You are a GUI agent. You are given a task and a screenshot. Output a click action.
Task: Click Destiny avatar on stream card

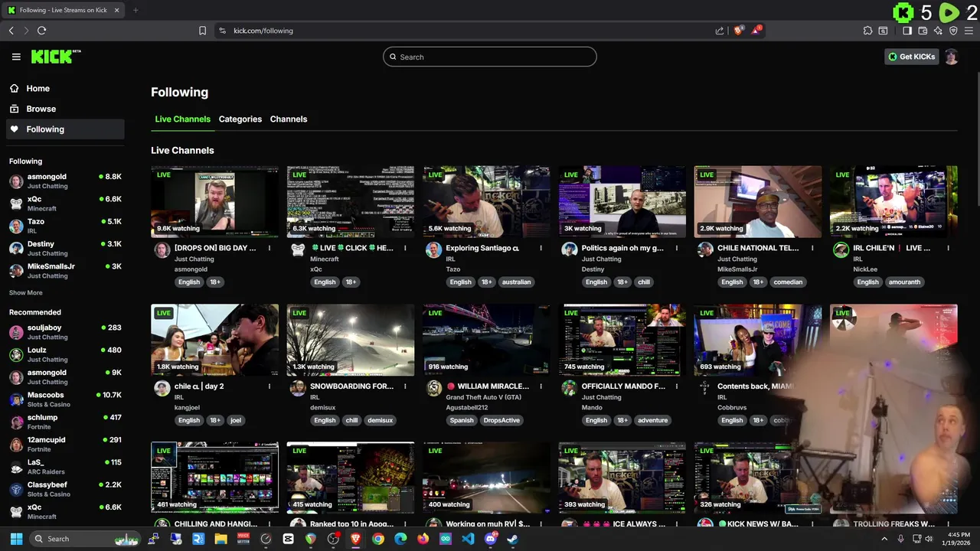click(x=569, y=249)
